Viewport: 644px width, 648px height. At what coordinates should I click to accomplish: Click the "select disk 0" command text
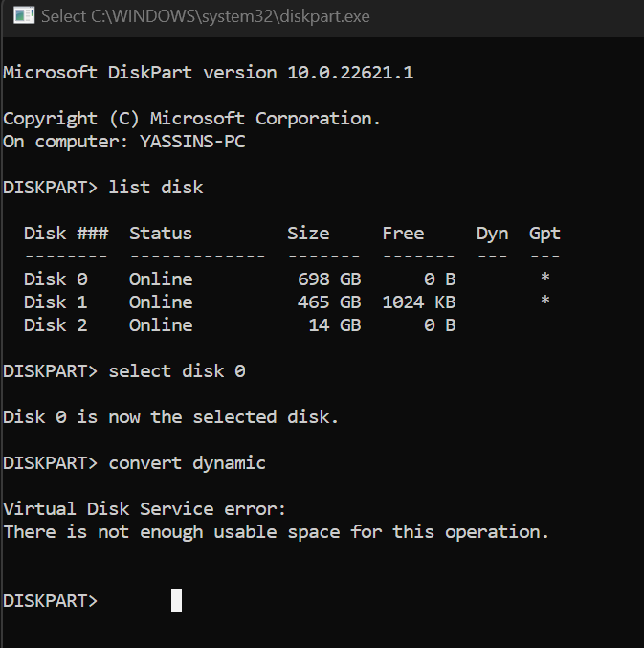click(x=177, y=371)
